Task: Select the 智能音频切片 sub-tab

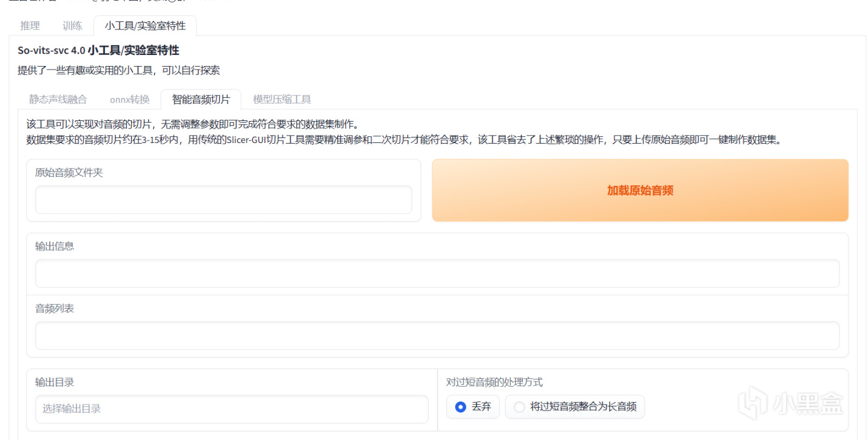Action: (201, 100)
